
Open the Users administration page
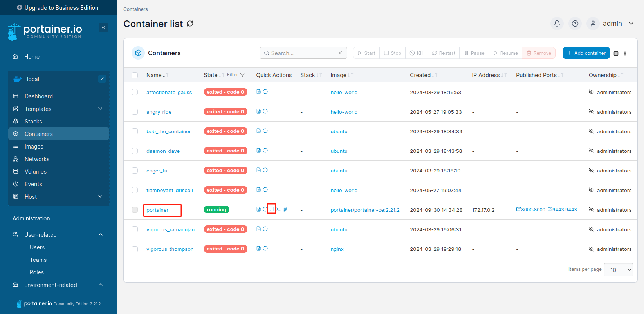37,247
